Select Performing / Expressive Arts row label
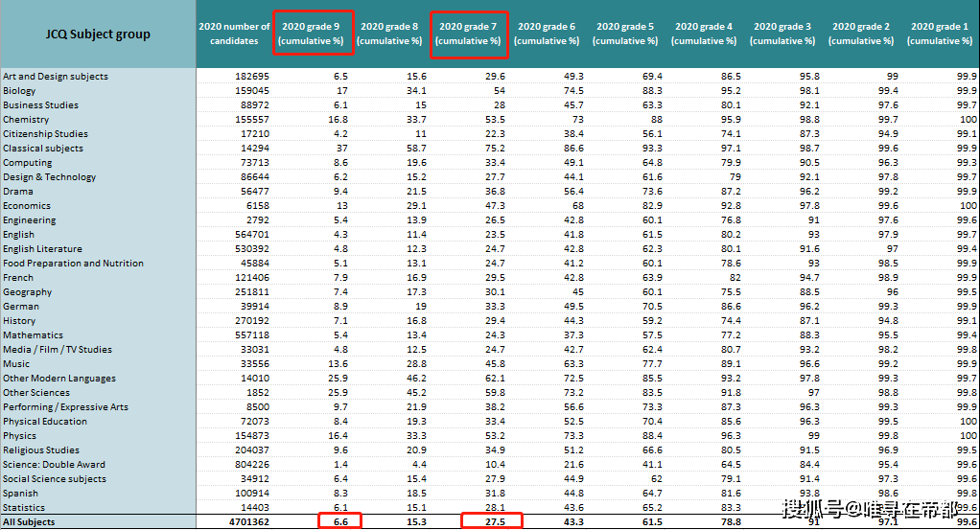Image resolution: width=980 pixels, height=530 pixels. [65, 407]
